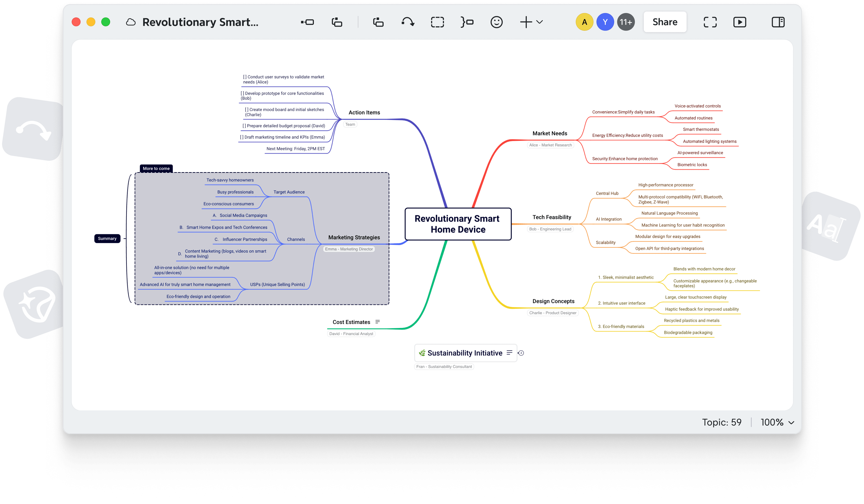Expand the 4 hidden Sustainability Initiative subtopics
The height and width of the screenshot is (504, 864).
point(522,353)
